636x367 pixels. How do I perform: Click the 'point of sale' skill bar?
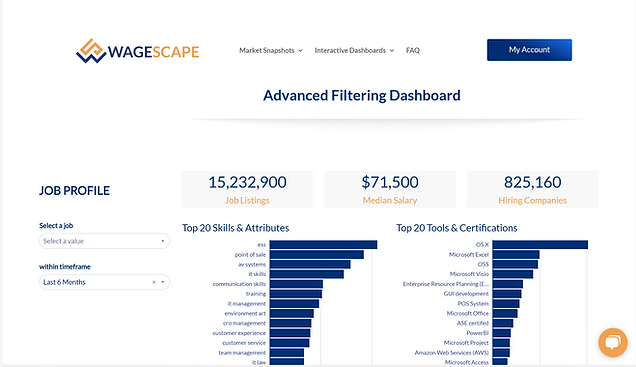317,255
